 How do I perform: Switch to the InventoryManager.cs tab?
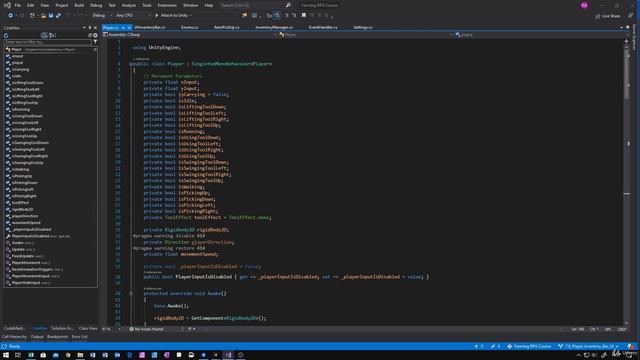pos(274,27)
